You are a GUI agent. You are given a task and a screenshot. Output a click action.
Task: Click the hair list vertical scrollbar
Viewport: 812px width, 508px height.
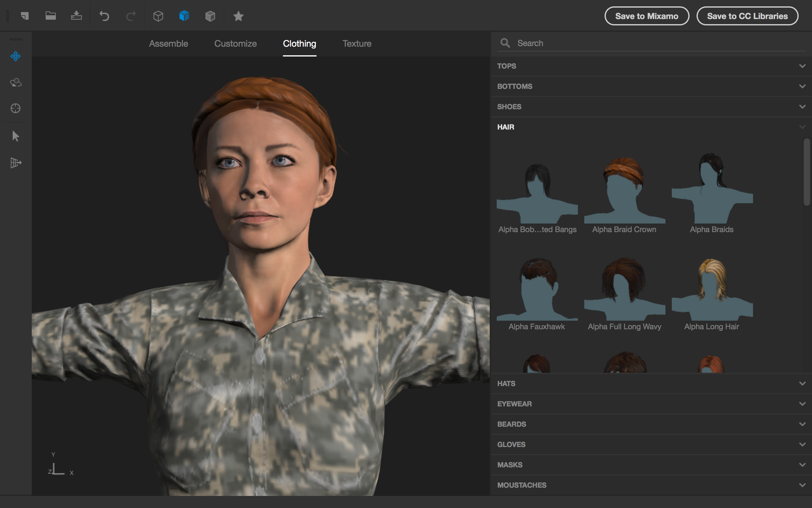click(x=806, y=172)
